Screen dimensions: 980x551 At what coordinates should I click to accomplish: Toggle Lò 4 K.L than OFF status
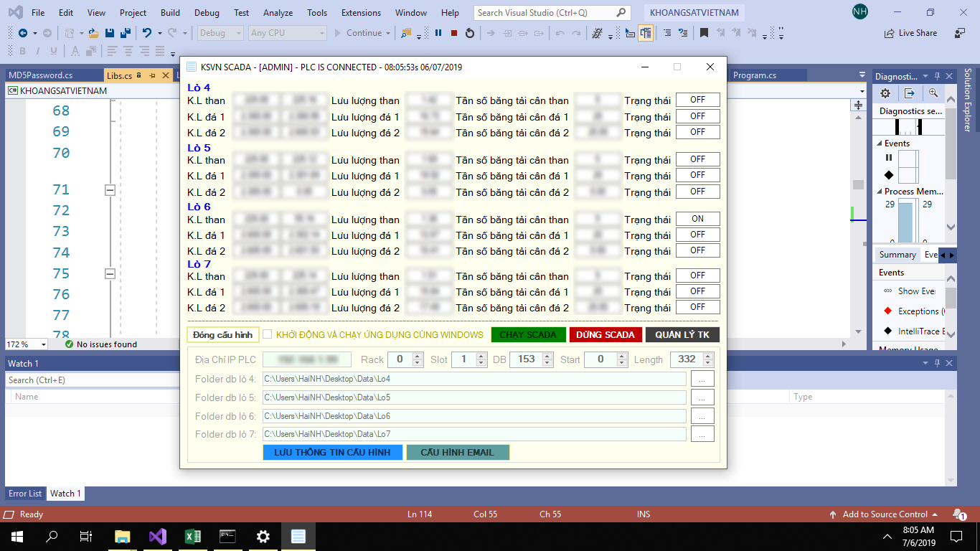click(697, 100)
